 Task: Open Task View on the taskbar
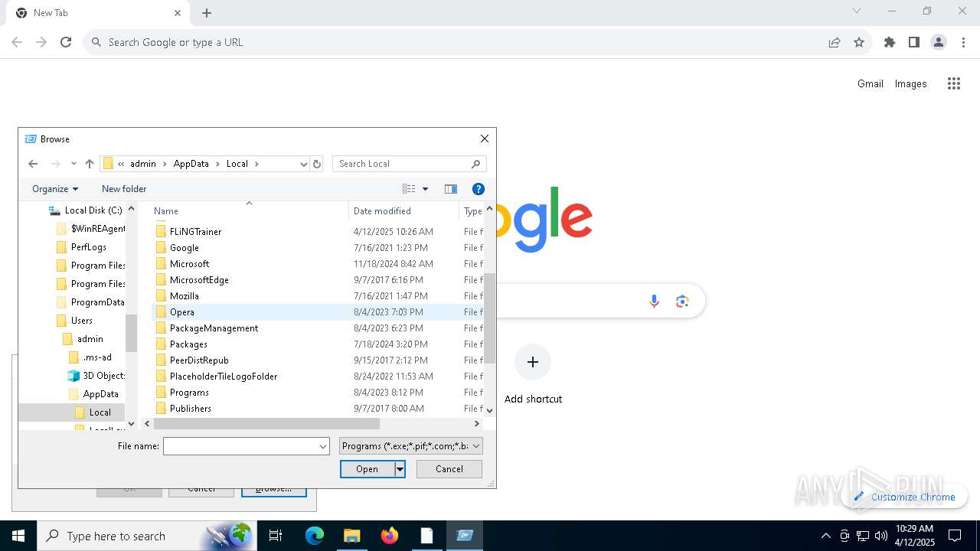point(276,536)
